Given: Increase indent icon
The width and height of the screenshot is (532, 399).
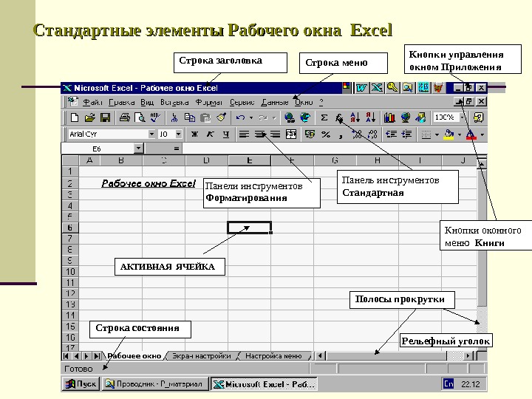Looking at the screenshot, I should coord(406,134).
